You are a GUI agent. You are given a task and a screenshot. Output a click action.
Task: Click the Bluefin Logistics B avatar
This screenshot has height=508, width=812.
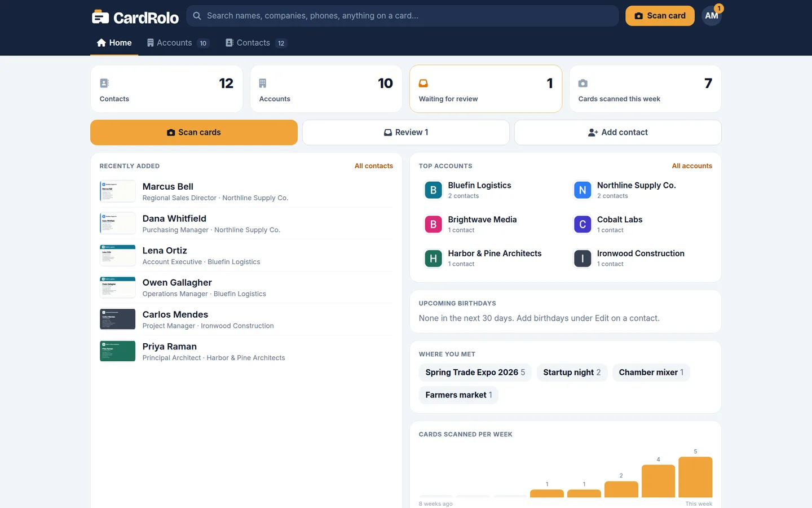433,190
